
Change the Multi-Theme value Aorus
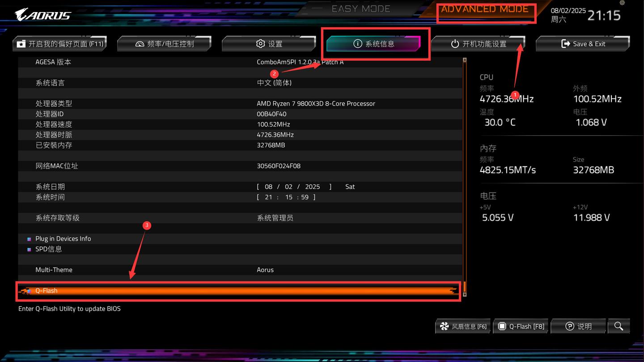click(x=265, y=270)
